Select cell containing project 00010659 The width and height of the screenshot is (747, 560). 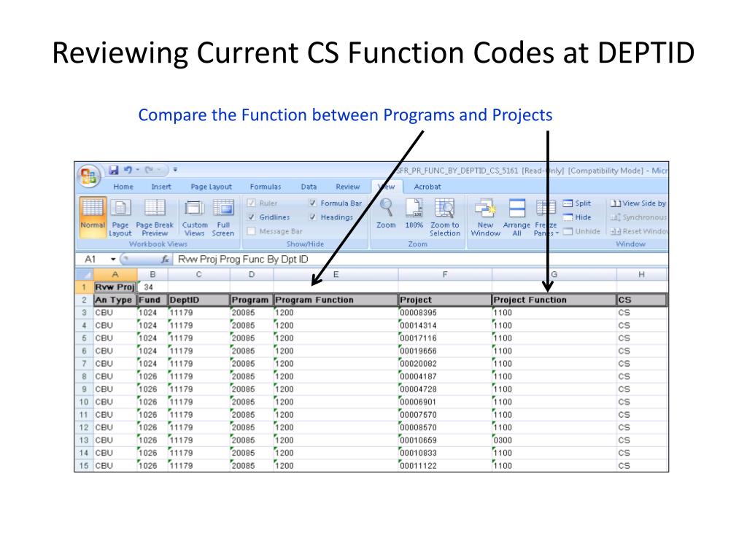click(444, 440)
